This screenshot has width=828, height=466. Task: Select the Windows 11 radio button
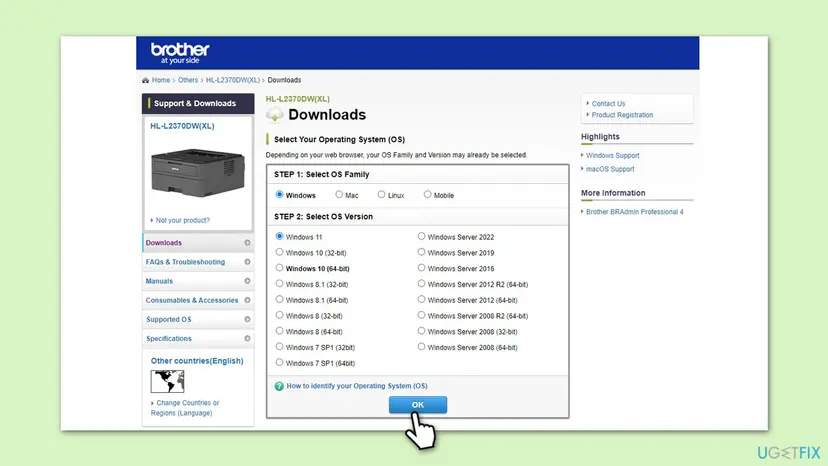point(279,236)
